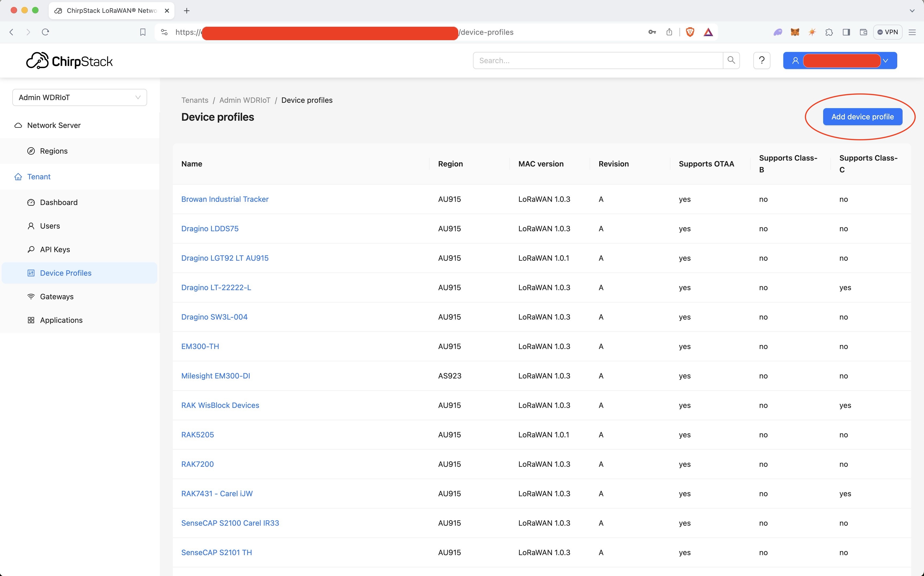Focus the Search input field

(598, 60)
